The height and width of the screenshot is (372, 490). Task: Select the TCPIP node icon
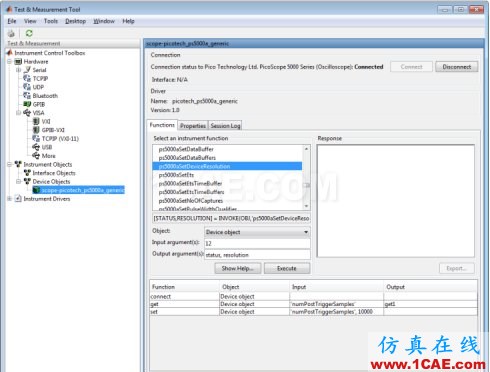[x=27, y=78]
